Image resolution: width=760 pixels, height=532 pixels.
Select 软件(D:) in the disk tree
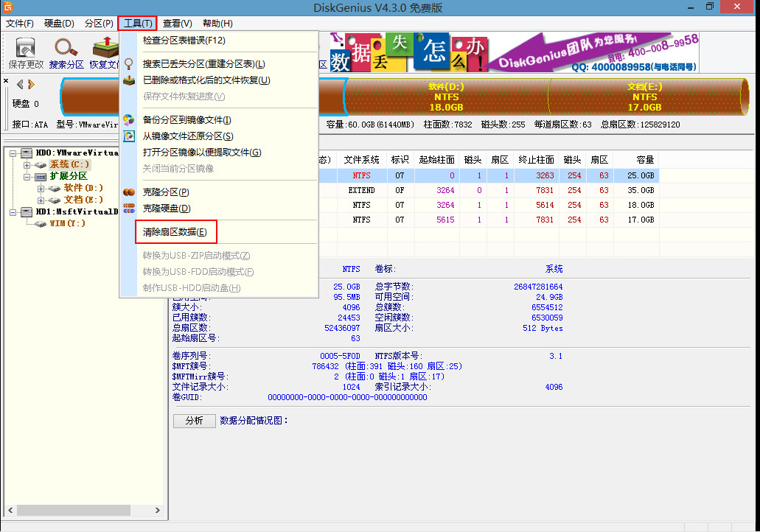(83, 188)
